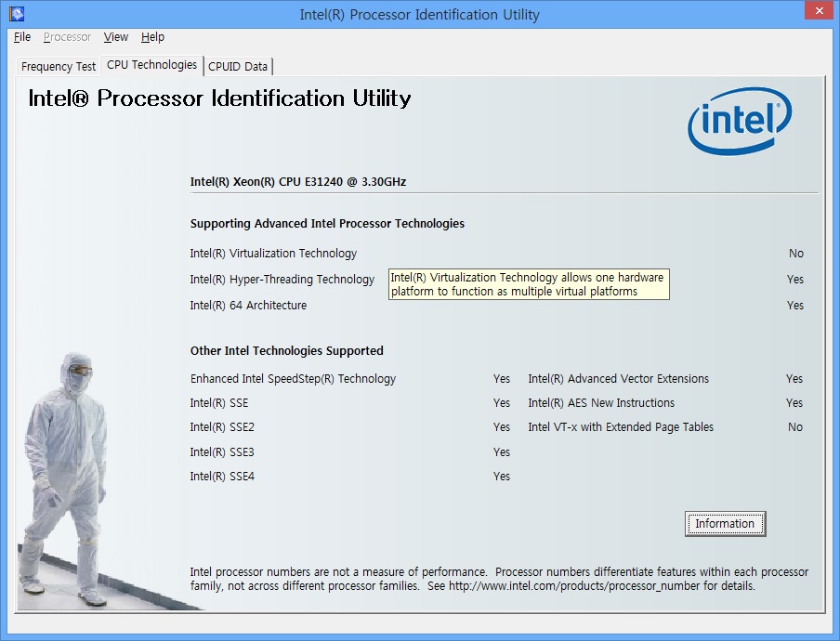
Task: Switch to the Frequency Test tab
Action: (59, 66)
